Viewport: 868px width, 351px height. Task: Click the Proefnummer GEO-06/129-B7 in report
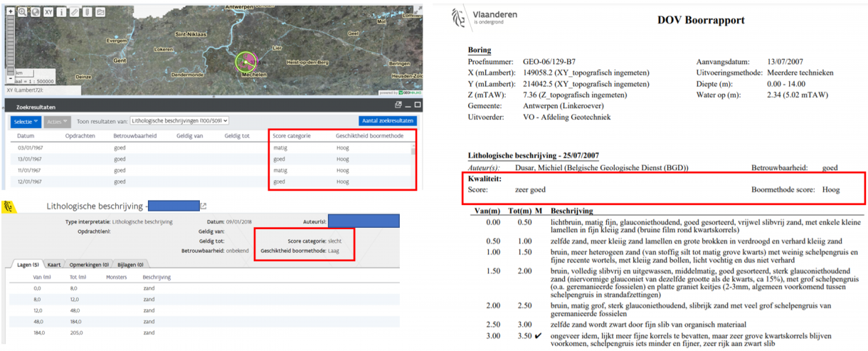pyautogui.click(x=551, y=62)
